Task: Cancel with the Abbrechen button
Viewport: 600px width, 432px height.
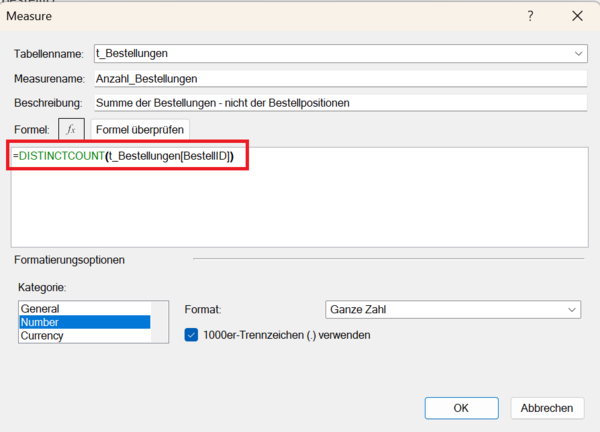Action: [x=547, y=408]
